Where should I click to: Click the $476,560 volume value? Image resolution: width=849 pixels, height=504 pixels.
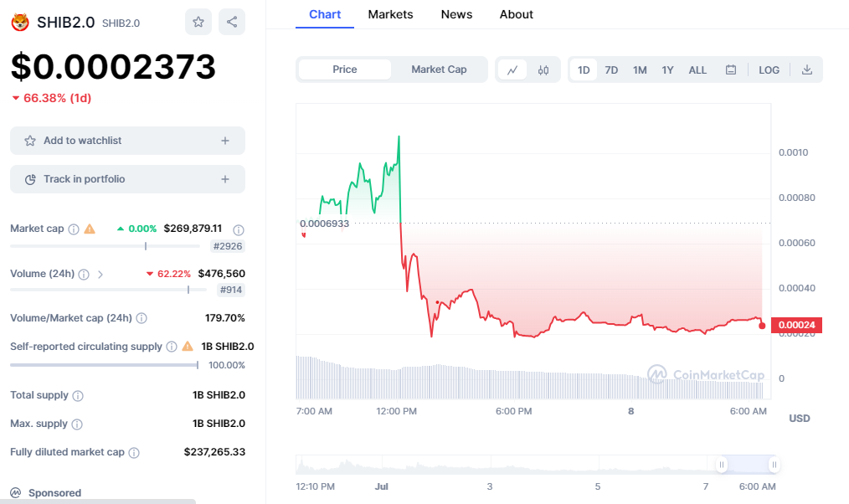point(221,274)
